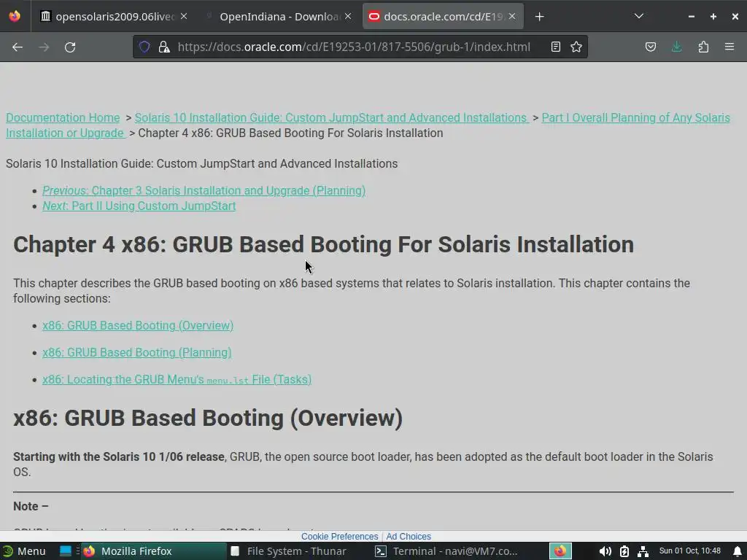This screenshot has height=560, width=747.
Task: Click the bold text Starting with the Solaris 10 1/06 release
Action: click(119, 456)
